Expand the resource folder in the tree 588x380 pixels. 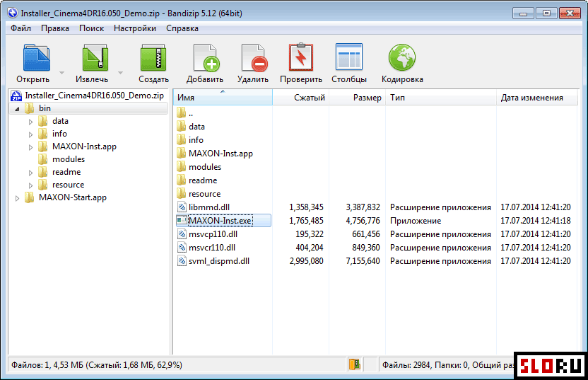[31, 185]
